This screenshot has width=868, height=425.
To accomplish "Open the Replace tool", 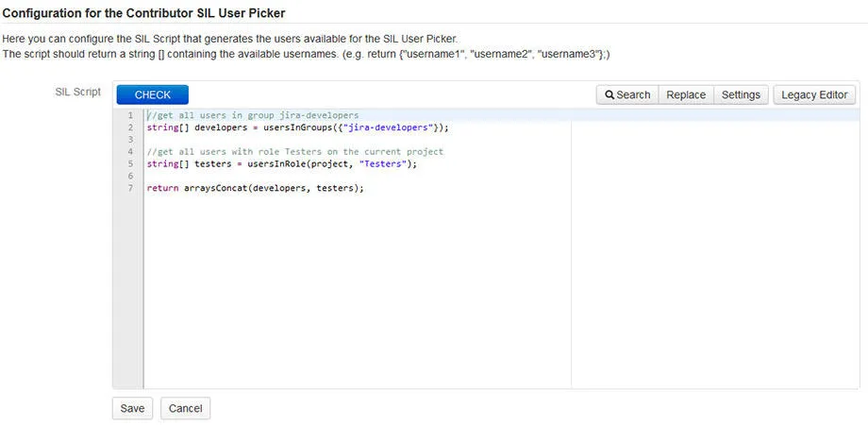I will tap(686, 94).
